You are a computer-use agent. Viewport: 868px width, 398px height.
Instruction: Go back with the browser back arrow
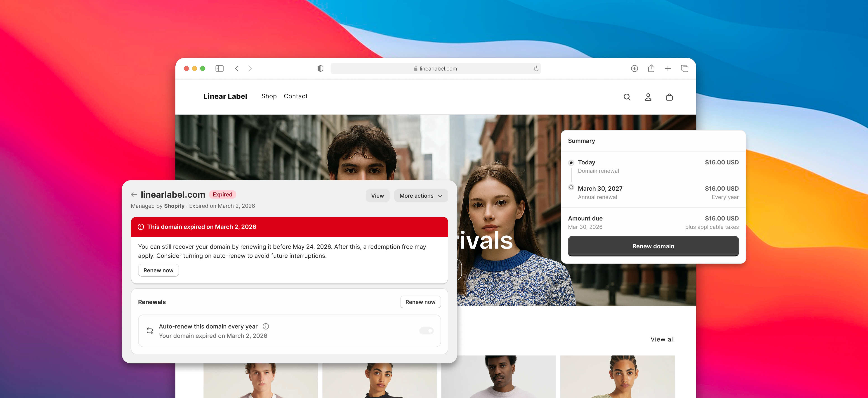(237, 69)
